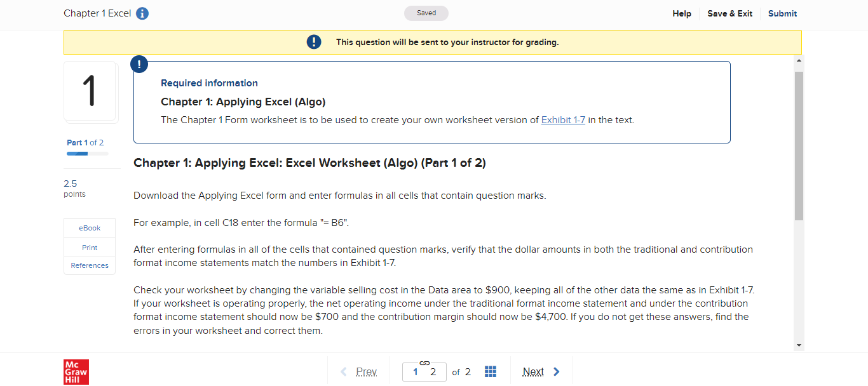Open the info tooltip beside Chapter 1 Excel
Viewport: 868px width, 386px height.
pyautogui.click(x=142, y=13)
